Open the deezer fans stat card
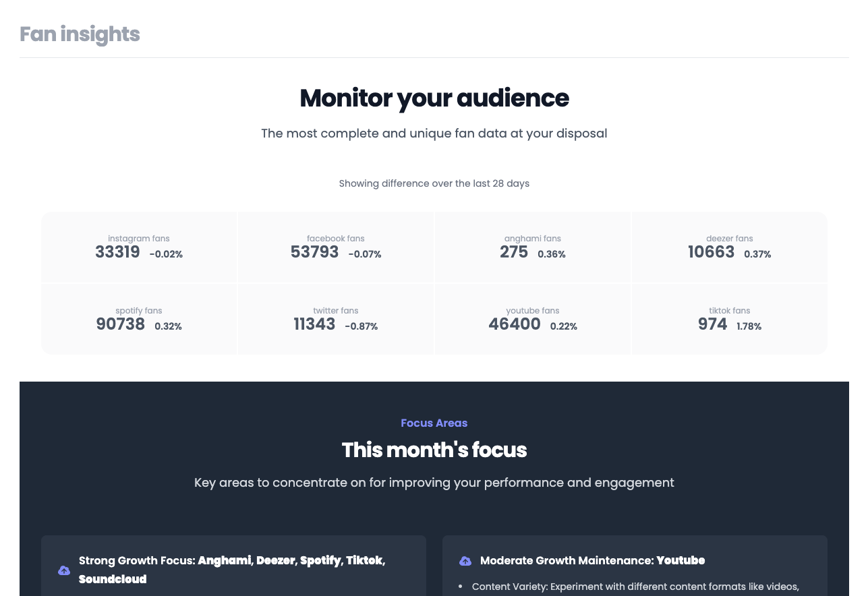The height and width of the screenshot is (596, 868). point(729,247)
